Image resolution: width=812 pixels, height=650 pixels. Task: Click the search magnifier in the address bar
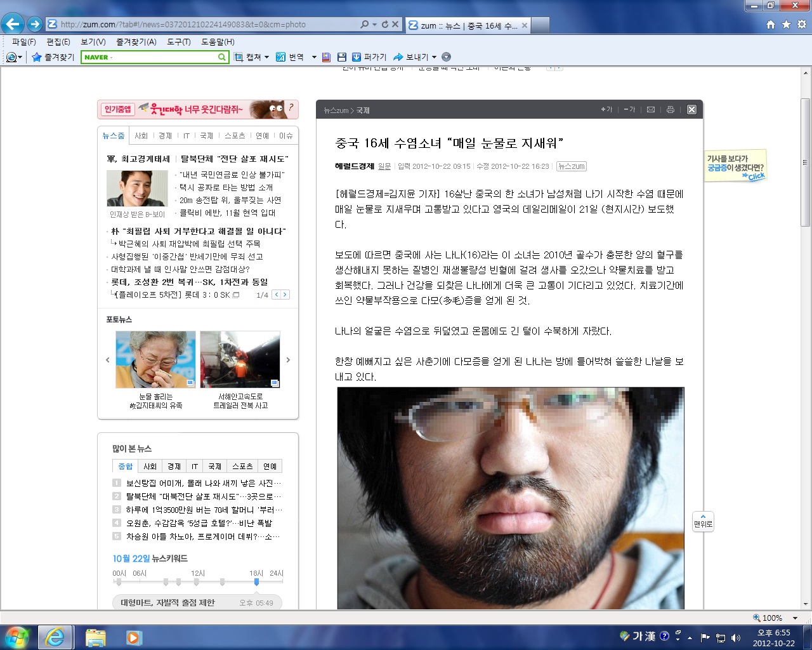[364, 24]
